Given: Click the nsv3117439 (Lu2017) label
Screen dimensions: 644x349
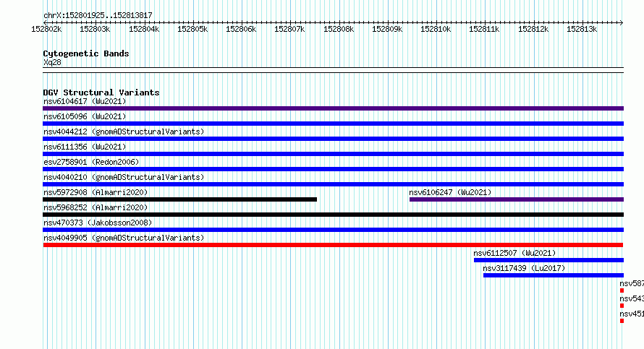Looking at the screenshot, I should point(524,268).
